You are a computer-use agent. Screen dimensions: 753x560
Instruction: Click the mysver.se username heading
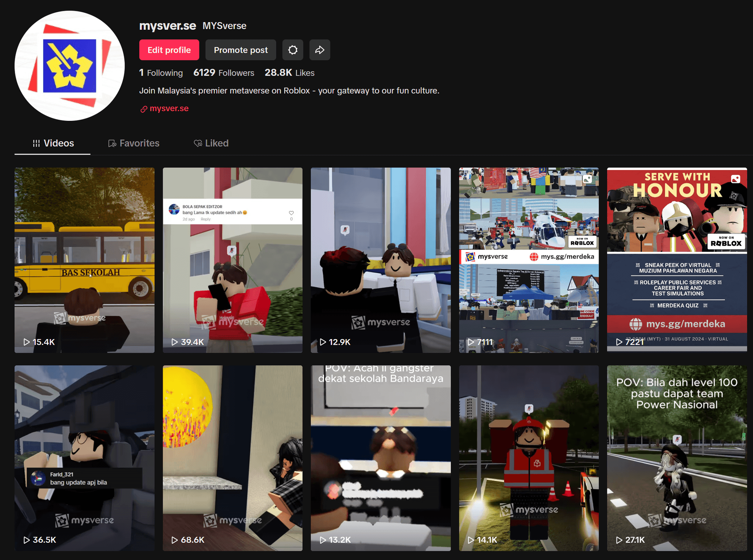click(x=168, y=26)
